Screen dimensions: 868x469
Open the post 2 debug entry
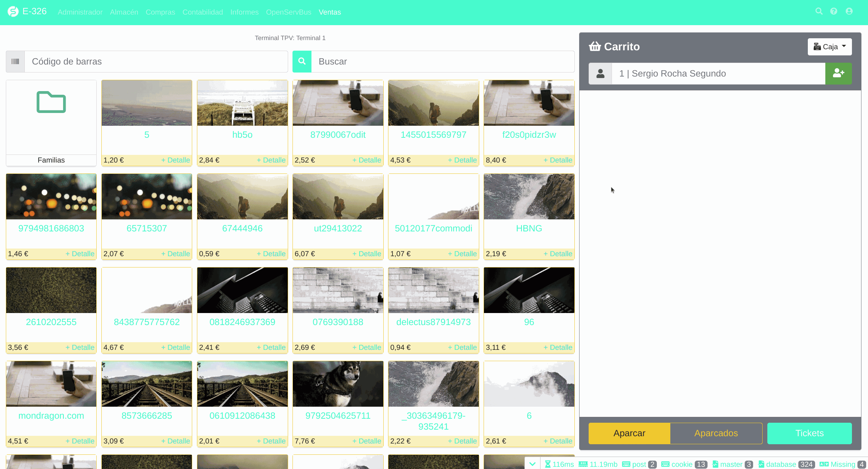tap(640, 464)
